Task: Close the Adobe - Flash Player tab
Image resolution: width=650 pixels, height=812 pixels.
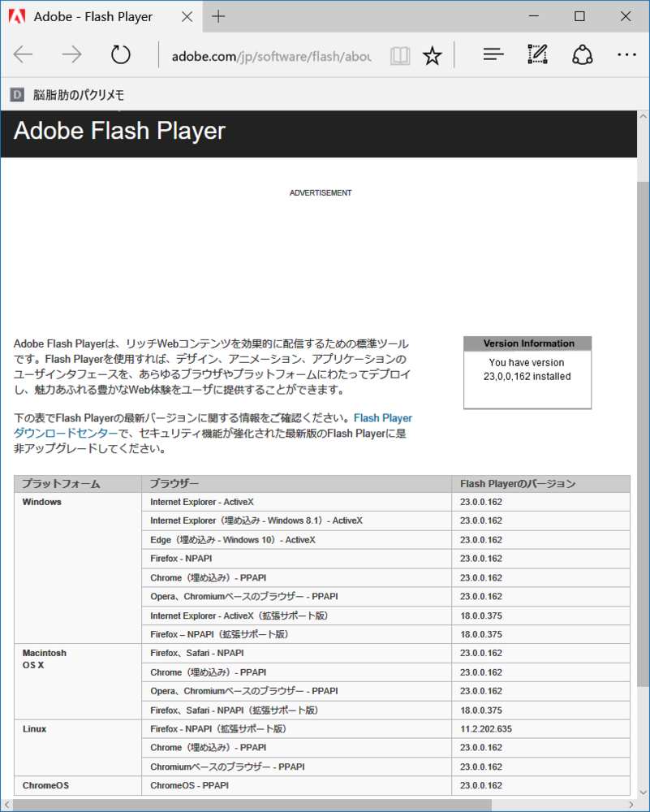Action: (187, 16)
